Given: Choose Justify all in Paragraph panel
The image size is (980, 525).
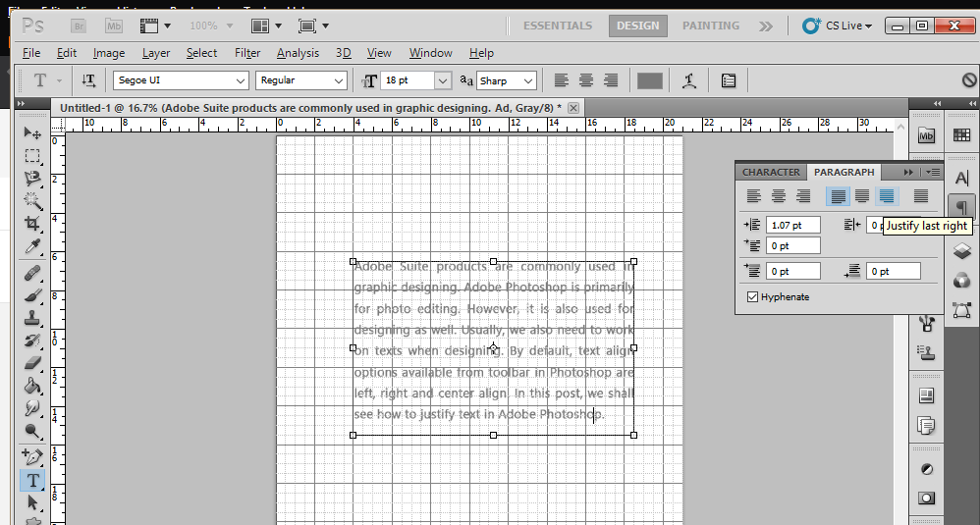Looking at the screenshot, I should click(x=921, y=196).
